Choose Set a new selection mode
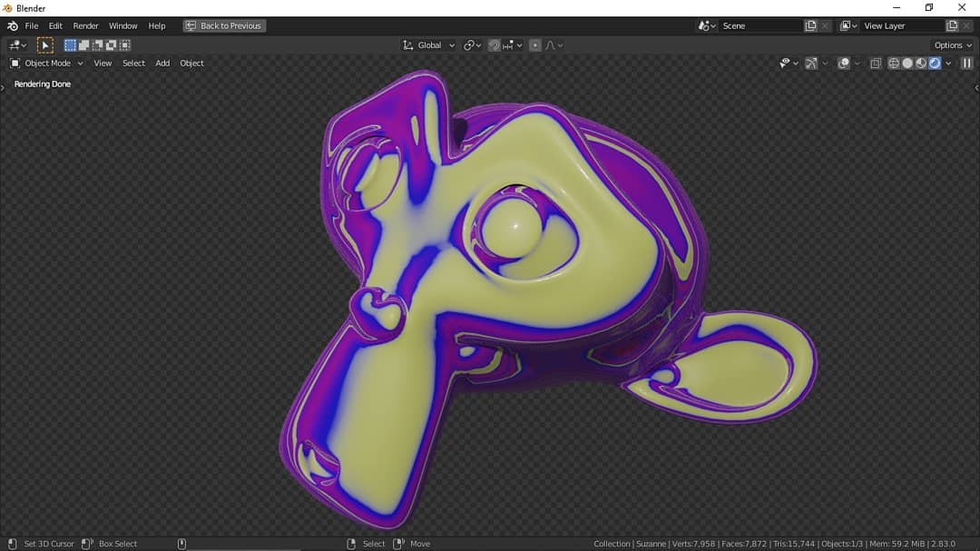 [x=70, y=45]
